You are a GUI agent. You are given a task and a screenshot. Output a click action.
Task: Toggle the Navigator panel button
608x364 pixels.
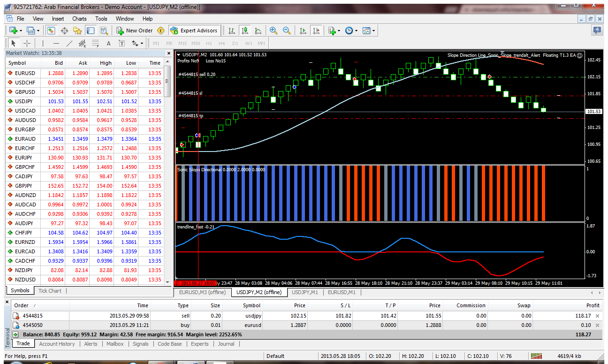[x=77, y=30]
